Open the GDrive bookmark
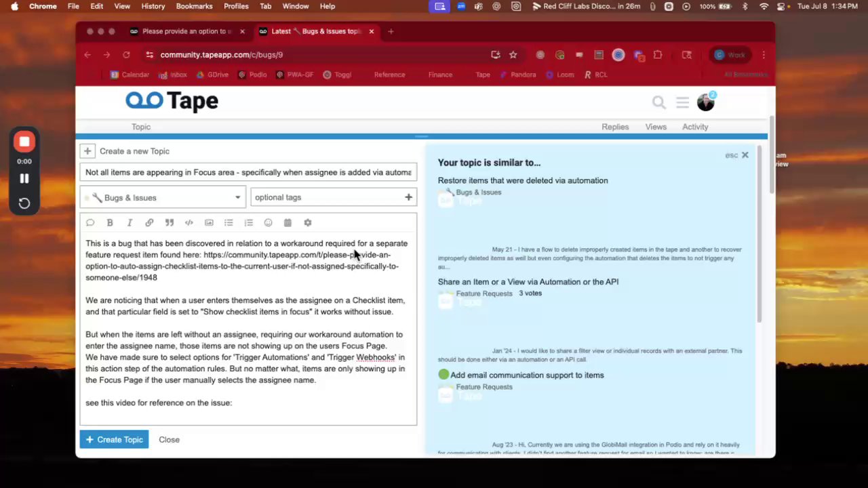Image resolution: width=868 pixels, height=488 pixels. tap(212, 75)
